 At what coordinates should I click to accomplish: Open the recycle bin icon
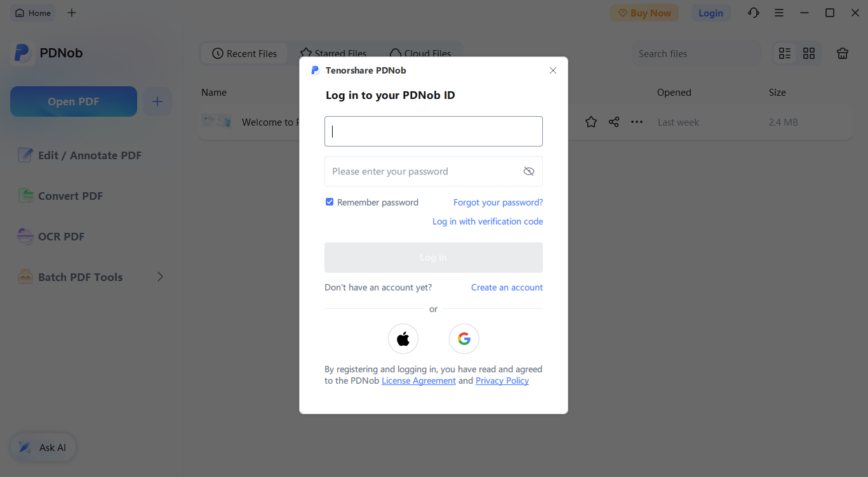click(843, 53)
